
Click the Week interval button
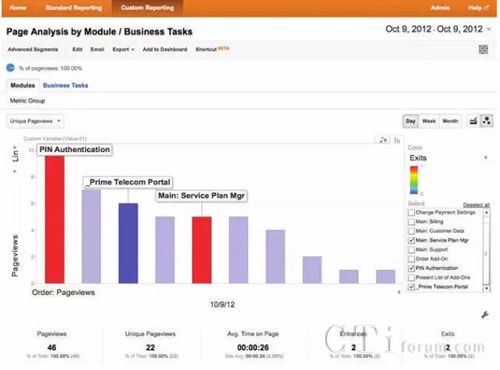(x=429, y=121)
